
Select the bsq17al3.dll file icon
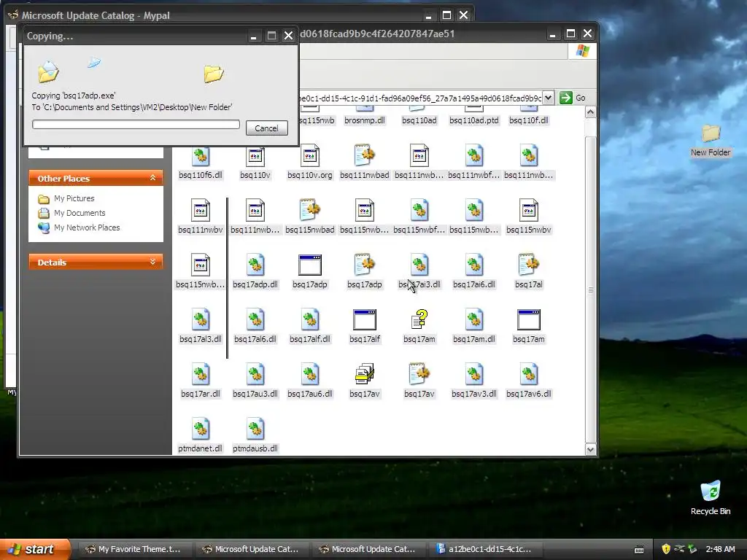click(201, 320)
